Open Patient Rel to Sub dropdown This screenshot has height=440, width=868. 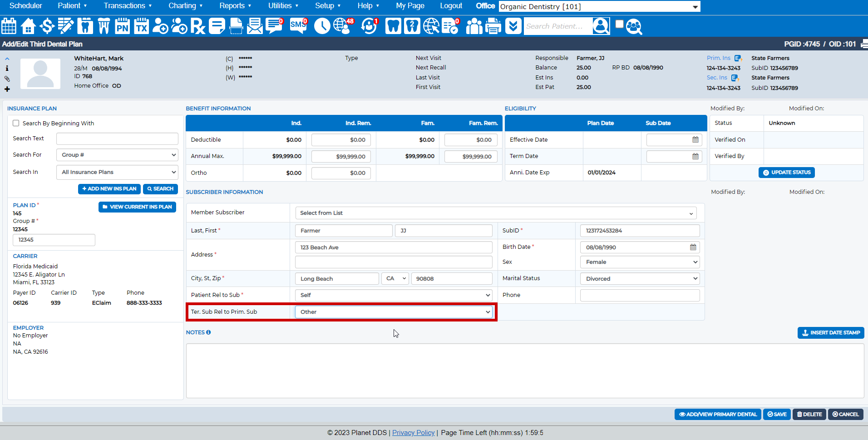pos(394,295)
